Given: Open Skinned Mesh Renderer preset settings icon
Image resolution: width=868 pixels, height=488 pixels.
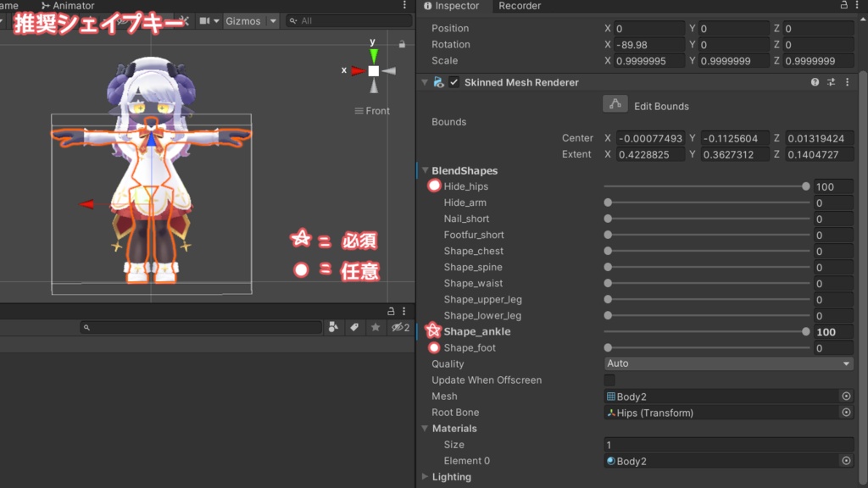Looking at the screenshot, I should 831,82.
